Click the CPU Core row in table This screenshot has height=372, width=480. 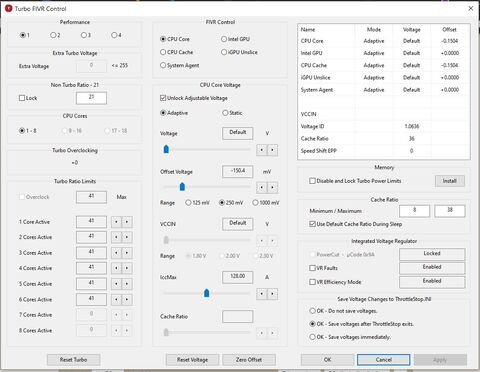click(x=383, y=41)
